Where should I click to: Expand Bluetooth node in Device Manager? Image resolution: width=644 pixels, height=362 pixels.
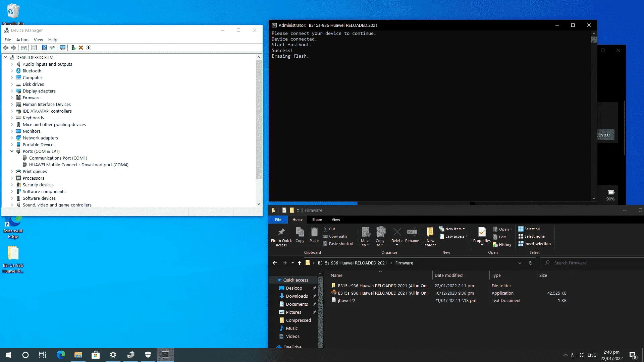click(12, 71)
